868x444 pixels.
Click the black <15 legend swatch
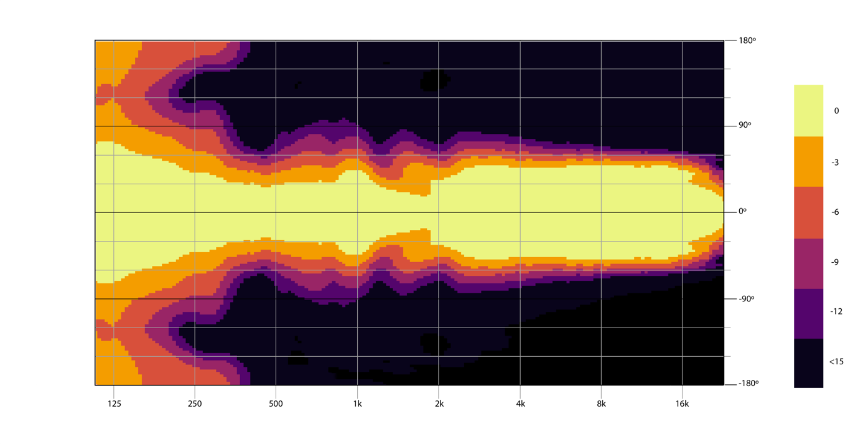pos(808,362)
